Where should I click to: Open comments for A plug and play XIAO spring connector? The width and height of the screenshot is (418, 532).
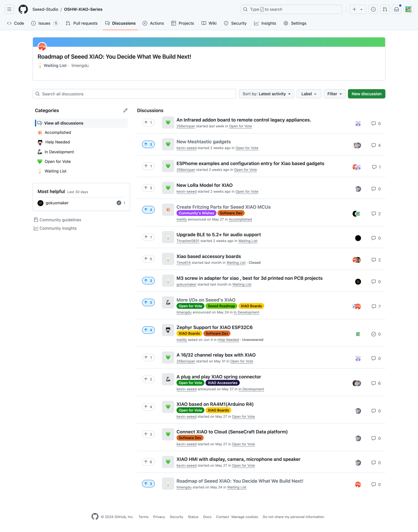(376, 383)
